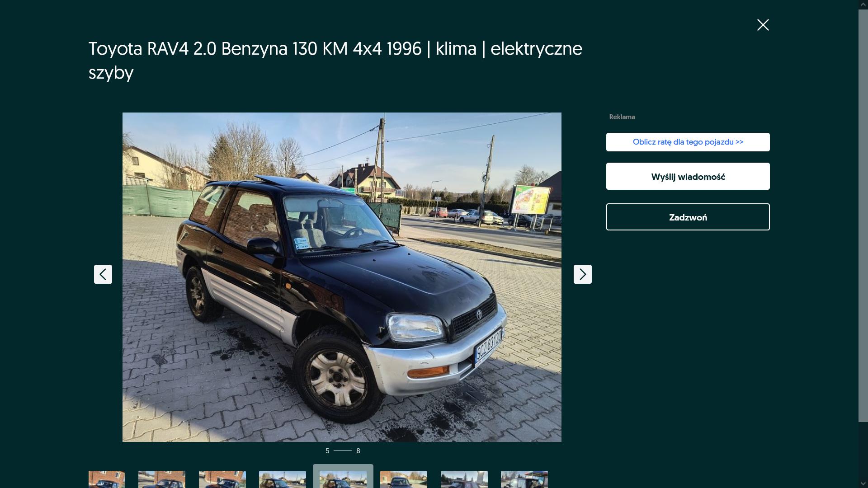Click the '5 — 8' photo counter

click(343, 451)
